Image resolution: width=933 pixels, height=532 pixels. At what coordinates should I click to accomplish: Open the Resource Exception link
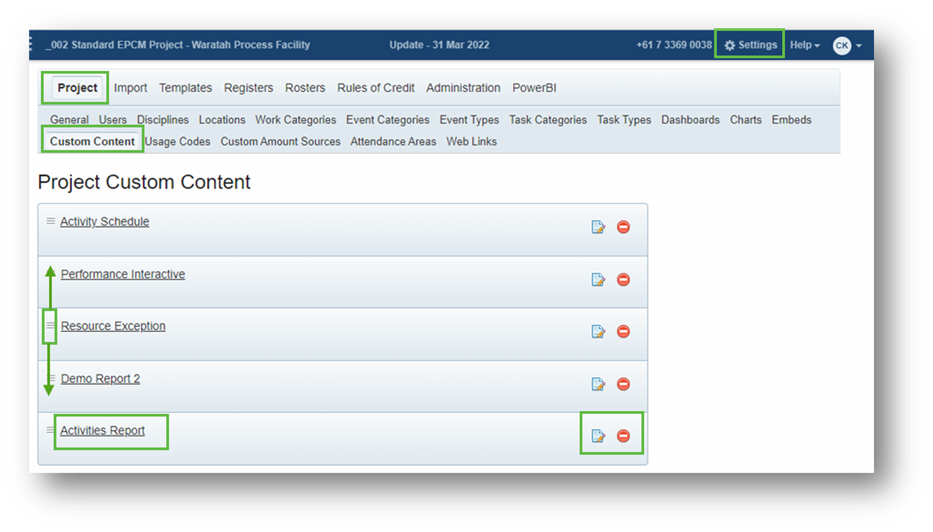tap(113, 326)
